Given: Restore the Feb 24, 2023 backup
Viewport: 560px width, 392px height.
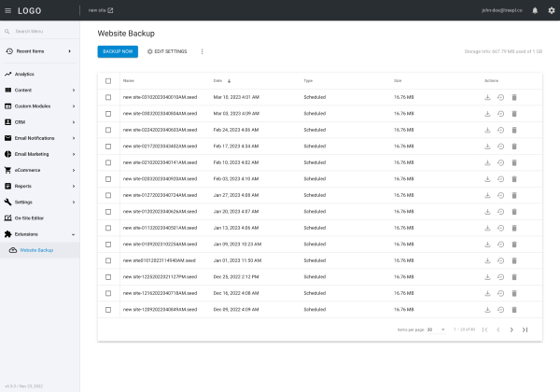Looking at the screenshot, I should click(500, 130).
